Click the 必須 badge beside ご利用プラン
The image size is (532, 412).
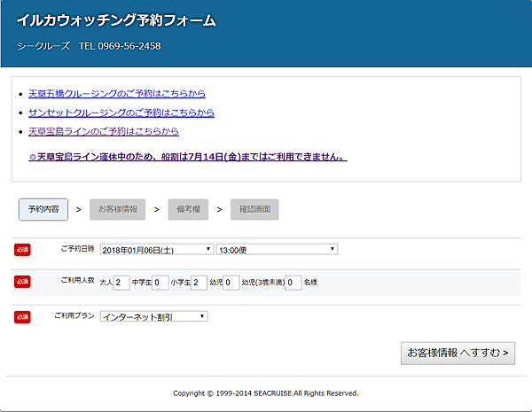point(22,316)
